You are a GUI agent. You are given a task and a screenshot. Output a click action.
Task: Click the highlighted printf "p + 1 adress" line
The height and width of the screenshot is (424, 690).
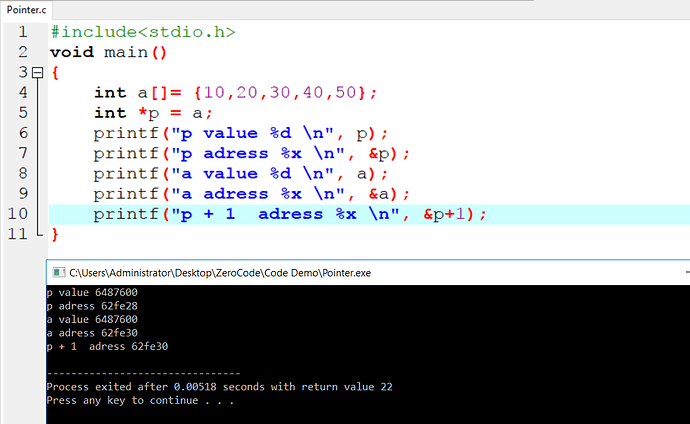click(290, 214)
